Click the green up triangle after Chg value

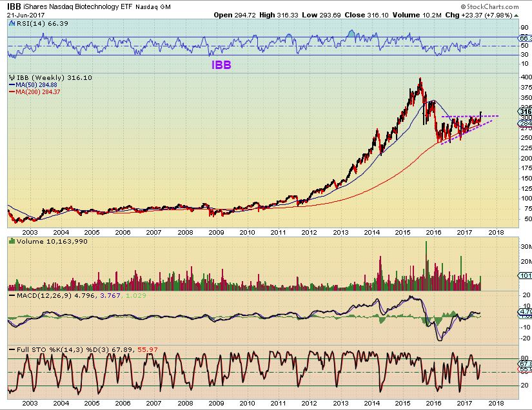click(517, 15)
